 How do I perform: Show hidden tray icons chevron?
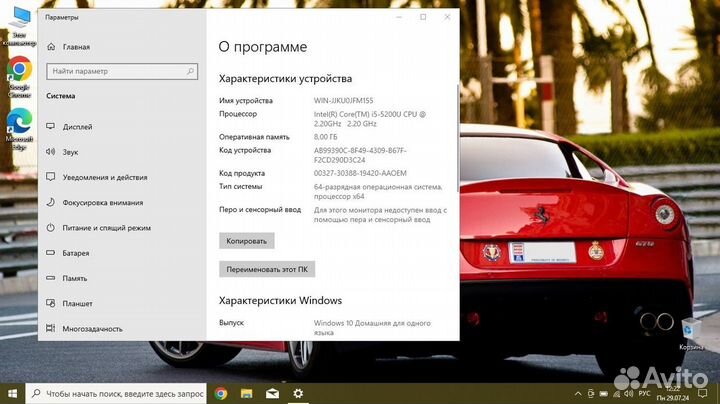tap(578, 394)
